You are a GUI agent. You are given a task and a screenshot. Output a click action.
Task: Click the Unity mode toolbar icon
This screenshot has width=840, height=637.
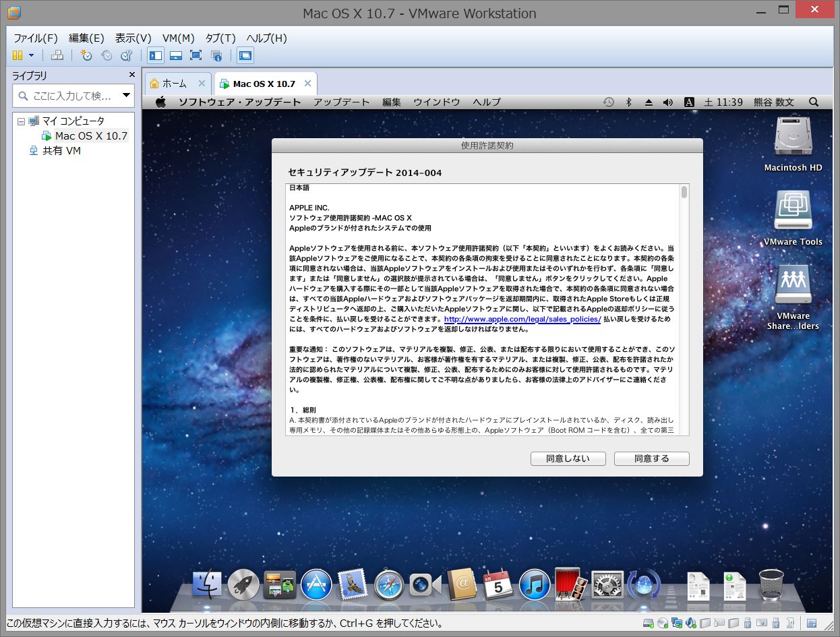(x=216, y=55)
